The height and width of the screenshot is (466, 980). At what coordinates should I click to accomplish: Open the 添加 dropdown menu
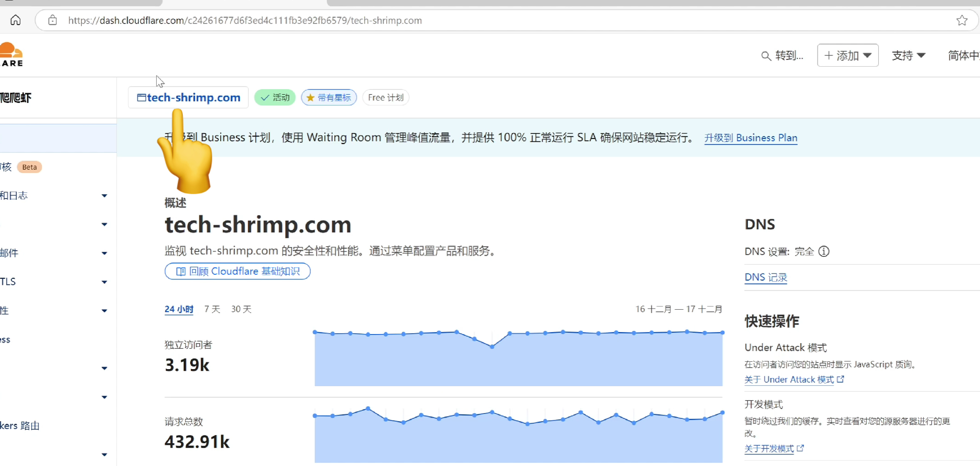848,55
